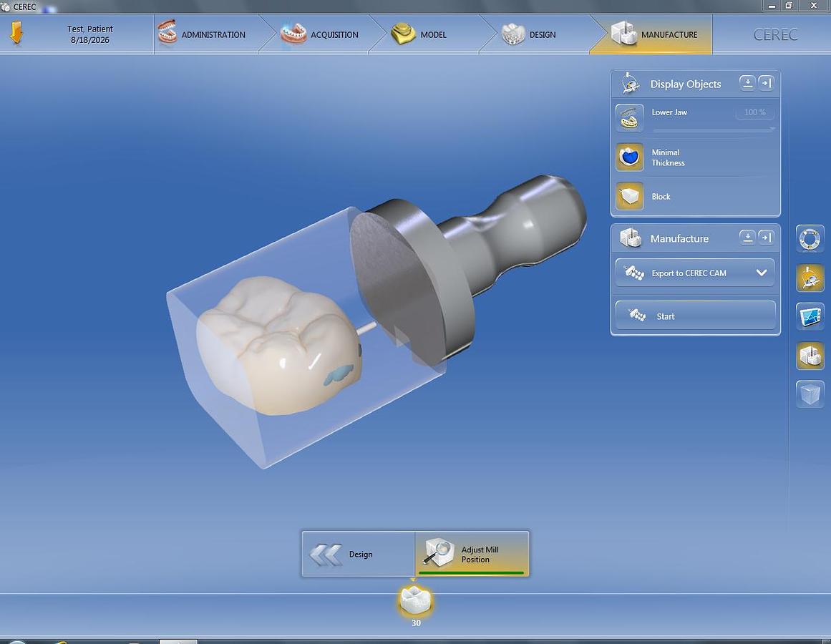Adjust the Lower Jaw transparency slider

tap(713, 130)
